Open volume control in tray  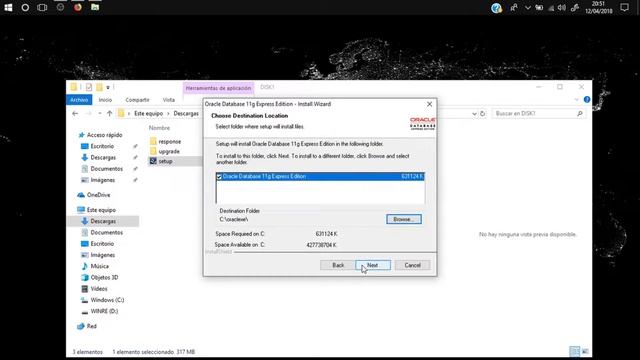[562, 7]
